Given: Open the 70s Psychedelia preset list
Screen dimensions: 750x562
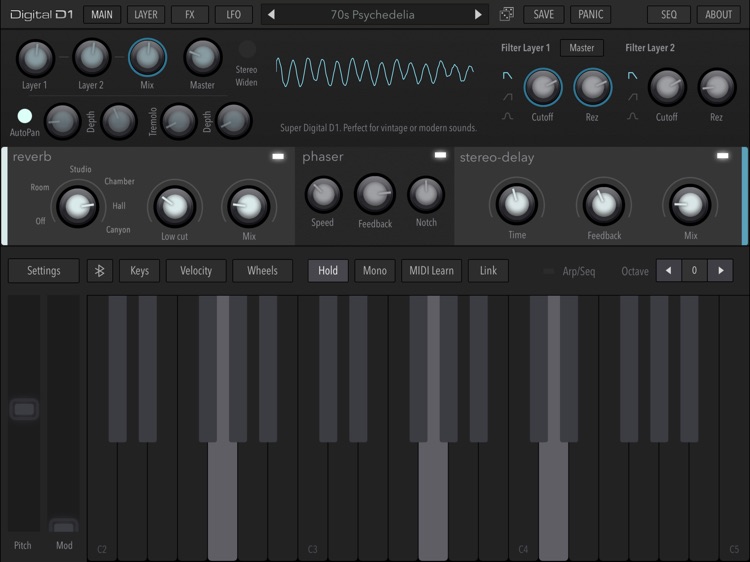Looking at the screenshot, I should point(373,15).
